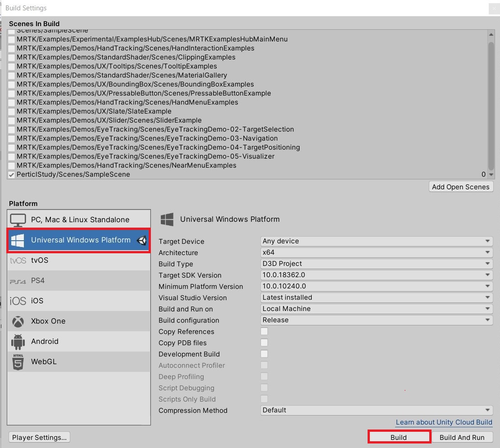This screenshot has height=448, width=500.
Task: Click the scene list scrollbar thumb
Action: coord(491,107)
